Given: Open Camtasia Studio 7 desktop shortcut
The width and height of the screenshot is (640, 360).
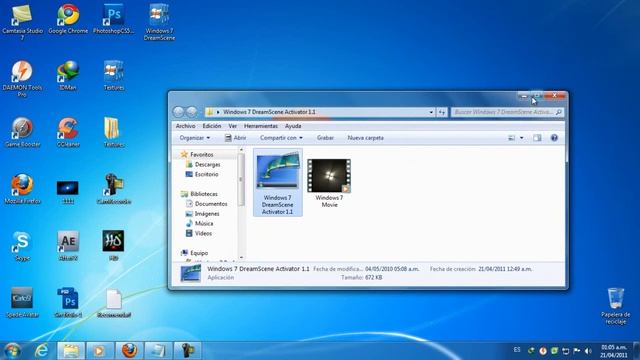Looking at the screenshot, I should [x=22, y=22].
